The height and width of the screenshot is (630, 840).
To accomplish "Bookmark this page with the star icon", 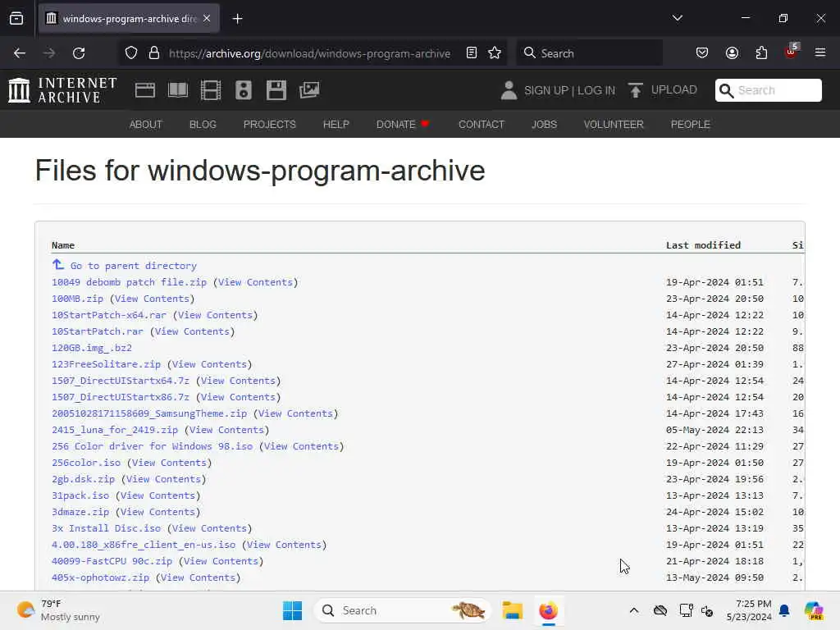I will pyautogui.click(x=495, y=53).
